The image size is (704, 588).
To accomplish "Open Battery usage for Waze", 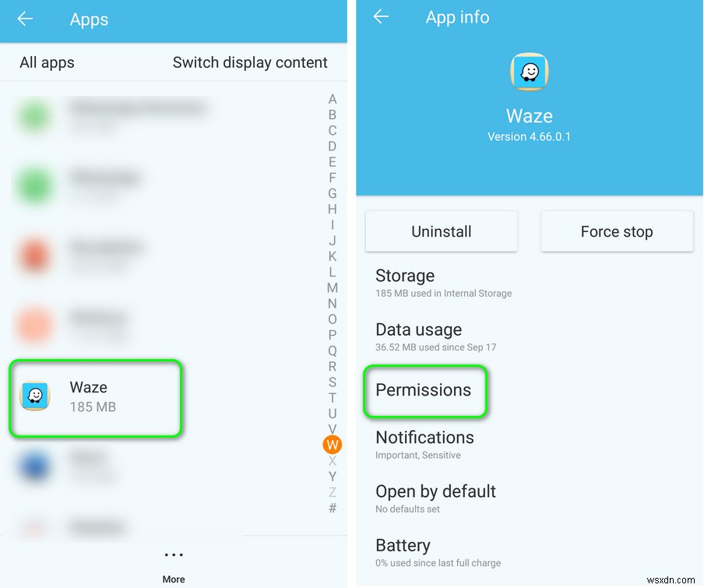I will pos(530,552).
